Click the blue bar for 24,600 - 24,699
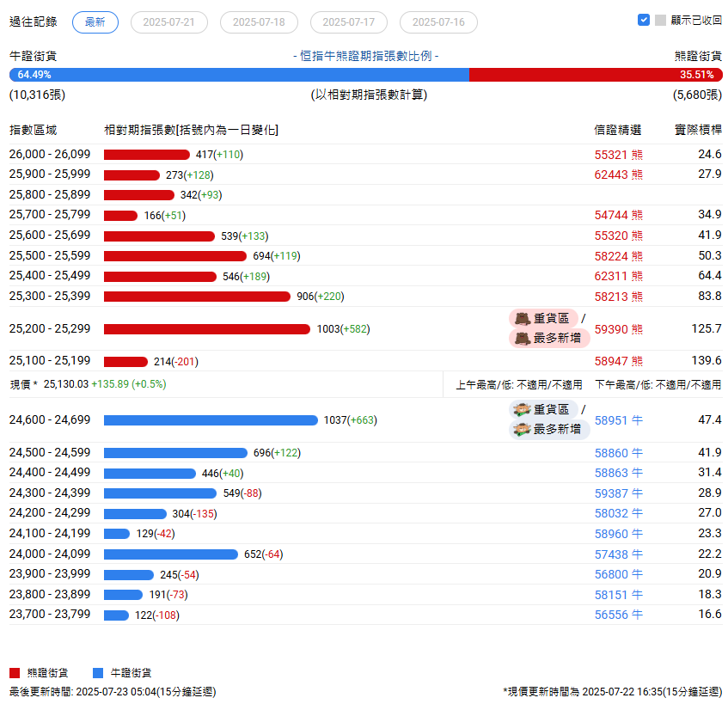Image resolution: width=728 pixels, height=704 pixels. [x=211, y=420]
